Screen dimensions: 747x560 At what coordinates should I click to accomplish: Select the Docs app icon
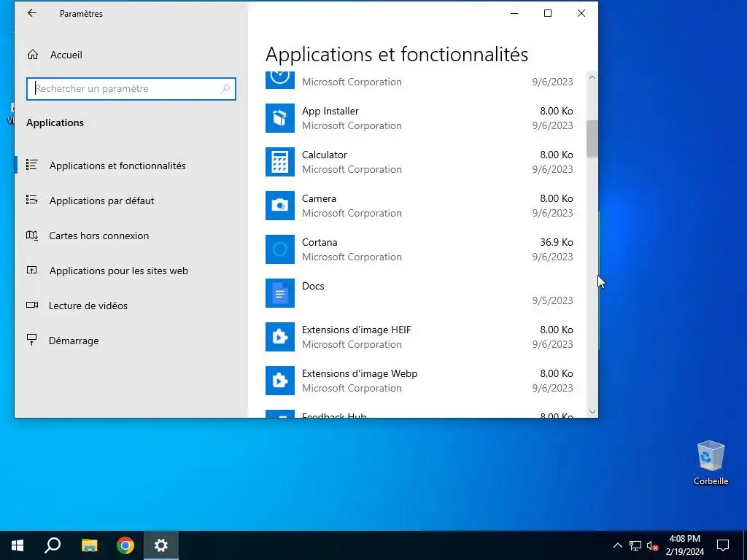point(280,293)
